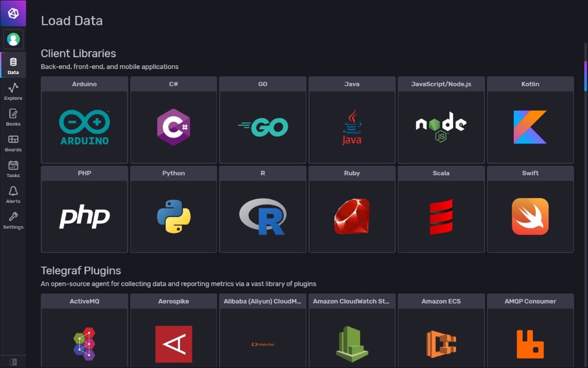
Task: Choose the JavaScript/Node.js library
Action: 441,121
